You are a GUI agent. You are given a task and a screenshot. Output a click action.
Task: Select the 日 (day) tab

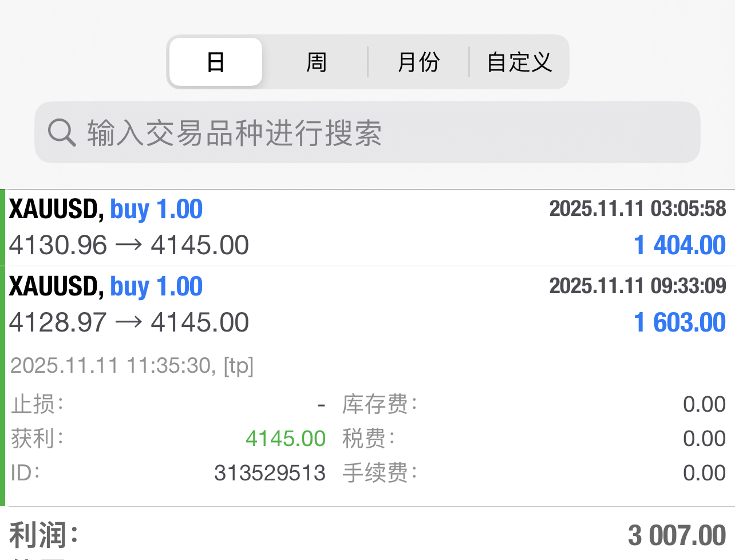coord(216,62)
